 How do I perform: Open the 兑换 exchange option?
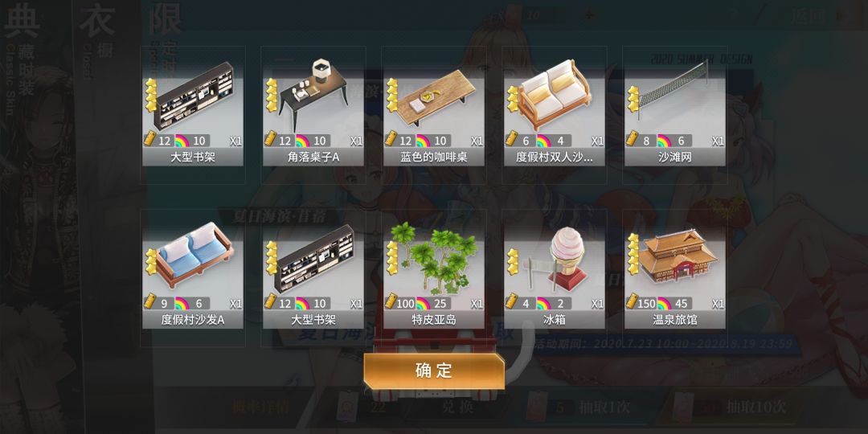click(459, 407)
